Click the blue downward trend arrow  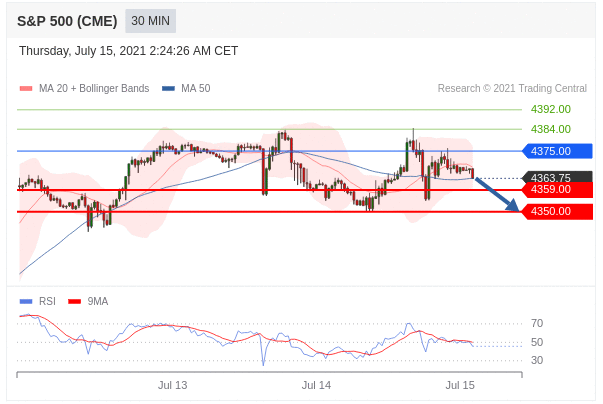(497, 194)
